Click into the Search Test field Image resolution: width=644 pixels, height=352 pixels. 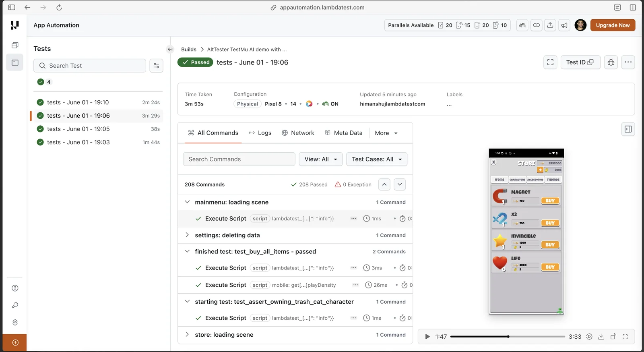pos(90,66)
